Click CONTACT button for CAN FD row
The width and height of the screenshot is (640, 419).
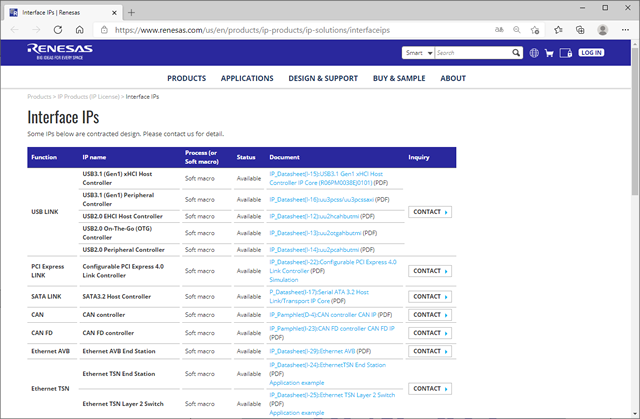click(x=430, y=333)
